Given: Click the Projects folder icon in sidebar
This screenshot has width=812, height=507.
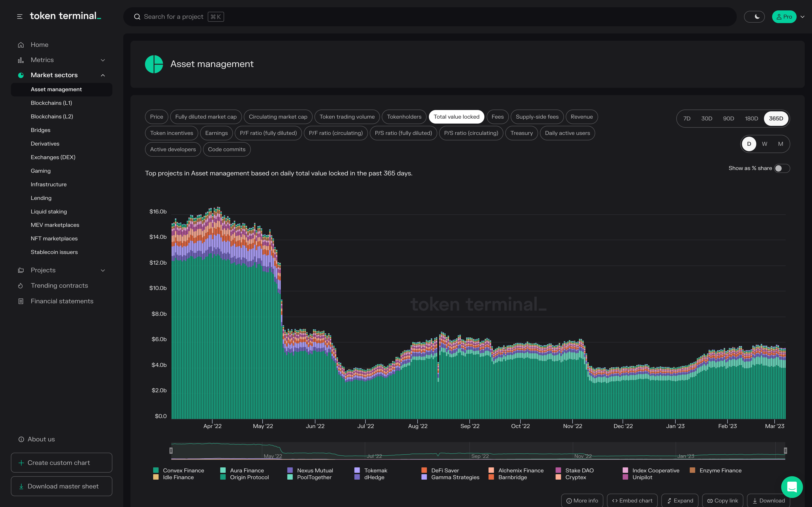Looking at the screenshot, I should (21, 270).
